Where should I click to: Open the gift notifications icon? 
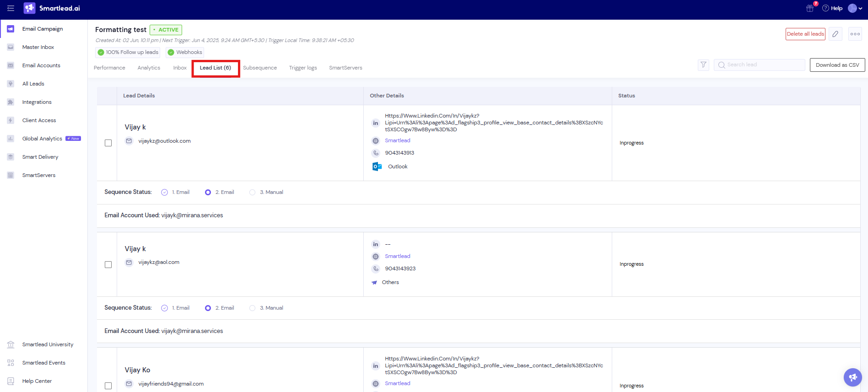coord(810,8)
